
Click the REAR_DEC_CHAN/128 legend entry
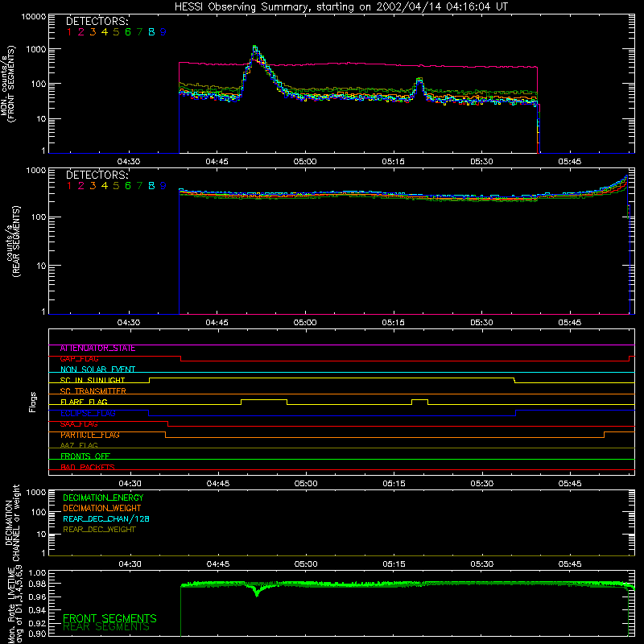(106, 519)
